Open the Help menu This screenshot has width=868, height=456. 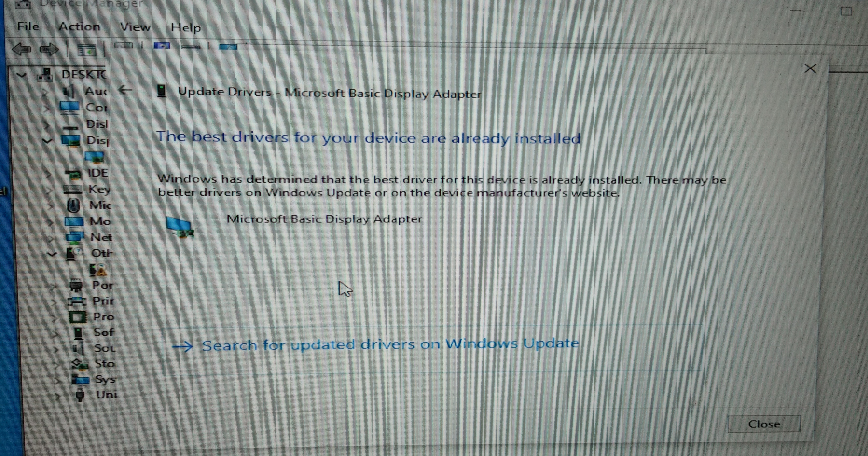click(x=186, y=28)
